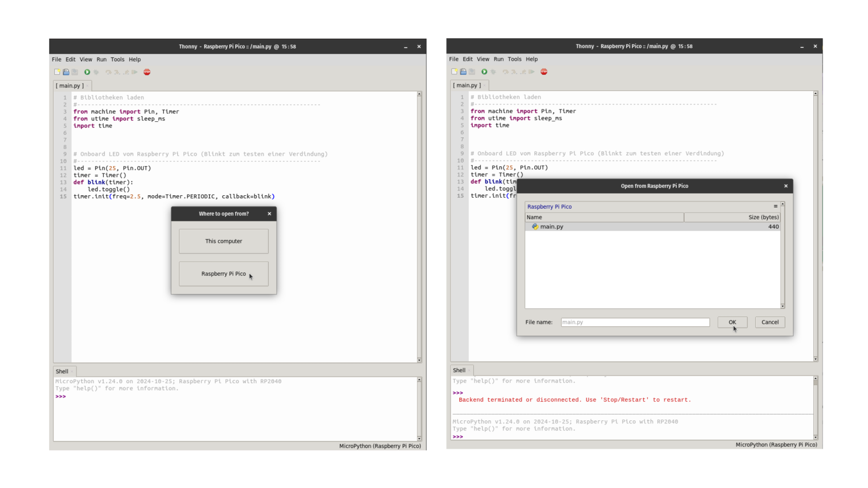
Task: Close the Where to open from dialog
Action: point(269,214)
